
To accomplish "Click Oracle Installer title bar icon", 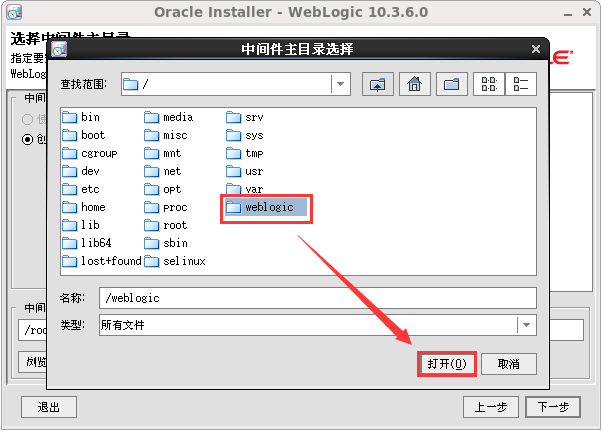I will click(x=14, y=12).
